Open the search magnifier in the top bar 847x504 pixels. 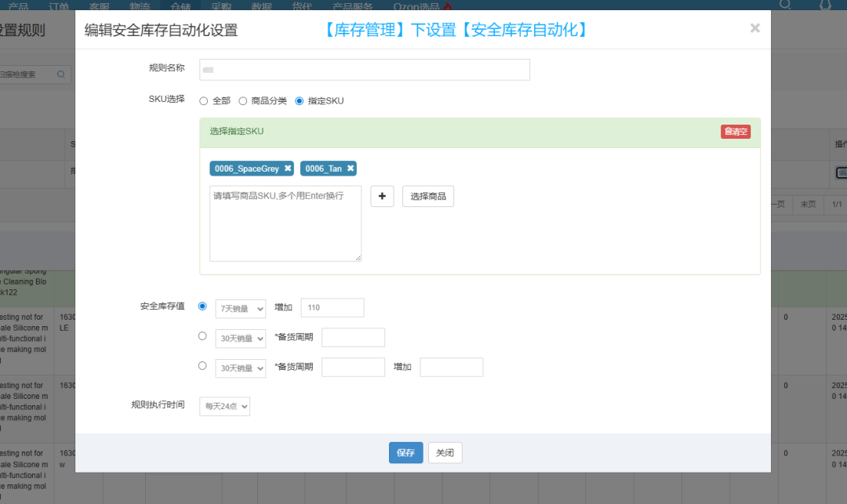(786, 5)
